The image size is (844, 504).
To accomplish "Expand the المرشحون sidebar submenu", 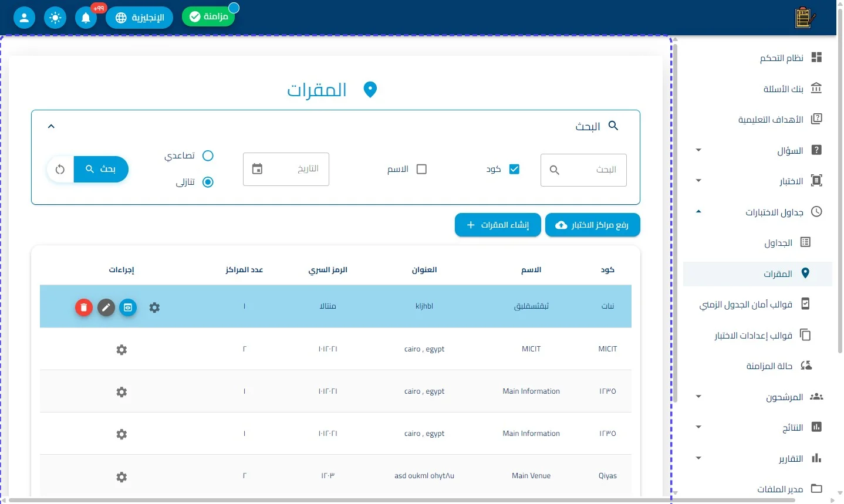I will (x=698, y=397).
